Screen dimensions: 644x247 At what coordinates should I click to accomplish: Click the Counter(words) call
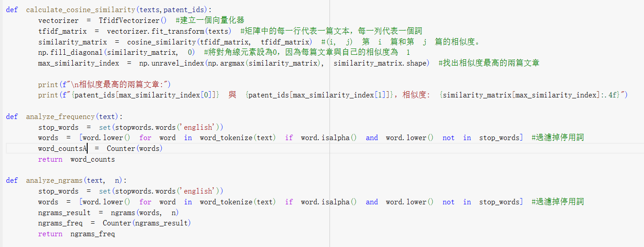click(x=134, y=149)
